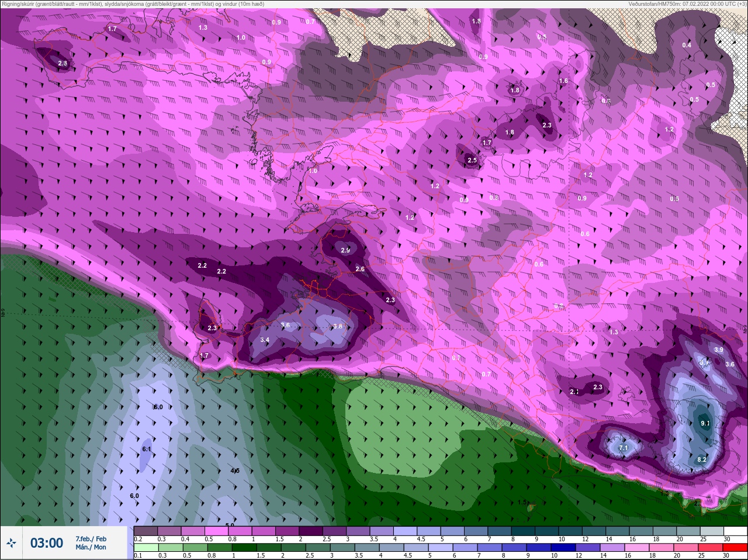Click the 2.1 value next to the 2.3 marker
Viewport: 748px width, 560px height.
point(574,392)
